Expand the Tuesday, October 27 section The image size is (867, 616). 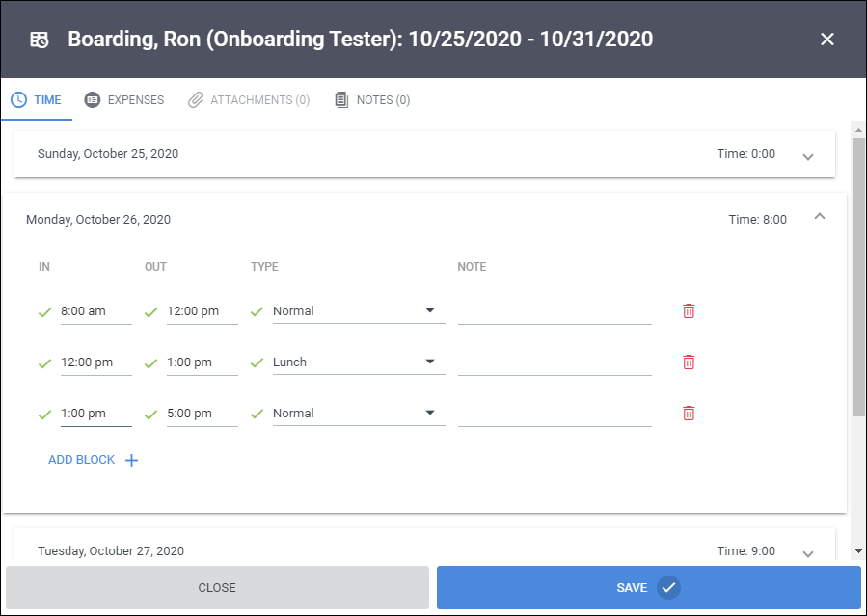[808, 553]
